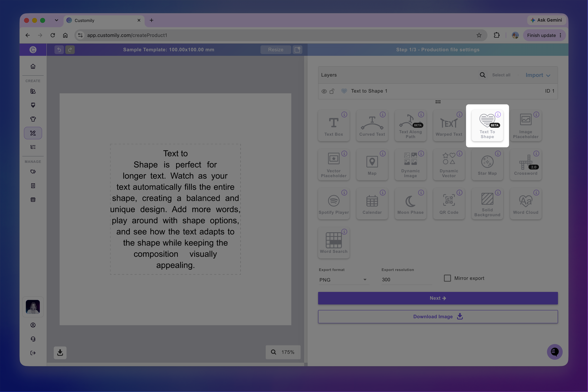Select the Text To Shape tool

tap(487, 126)
